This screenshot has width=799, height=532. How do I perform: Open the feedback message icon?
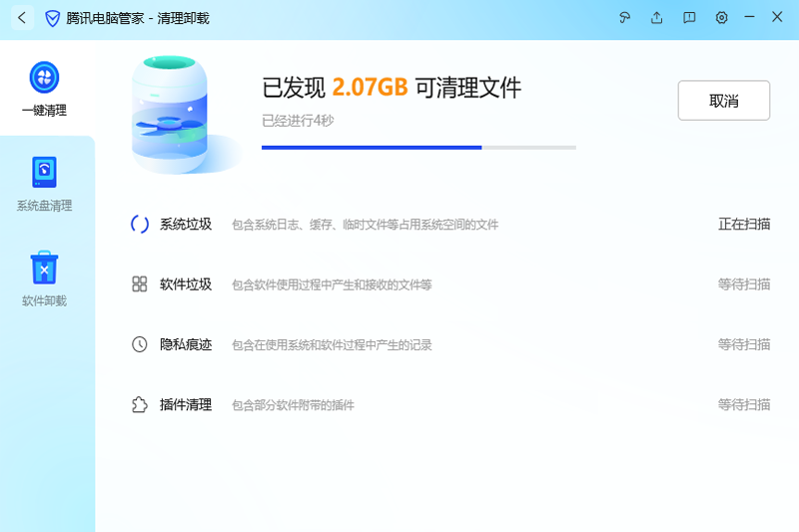(689, 18)
